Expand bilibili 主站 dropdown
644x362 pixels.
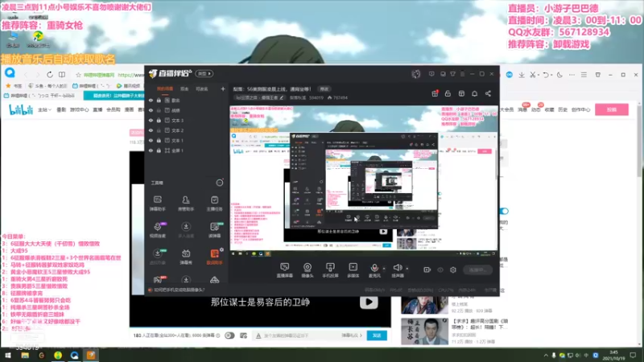coord(44,110)
